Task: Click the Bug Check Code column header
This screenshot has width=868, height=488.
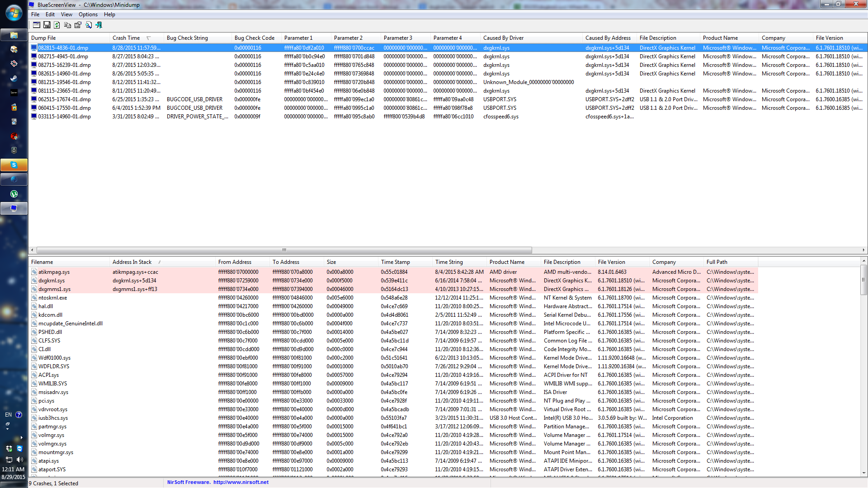Action: [256, 38]
